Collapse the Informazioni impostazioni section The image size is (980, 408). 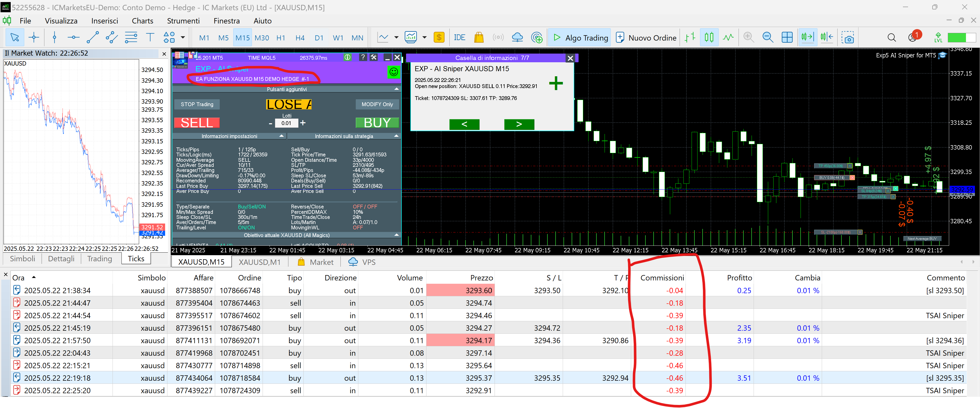(281, 136)
